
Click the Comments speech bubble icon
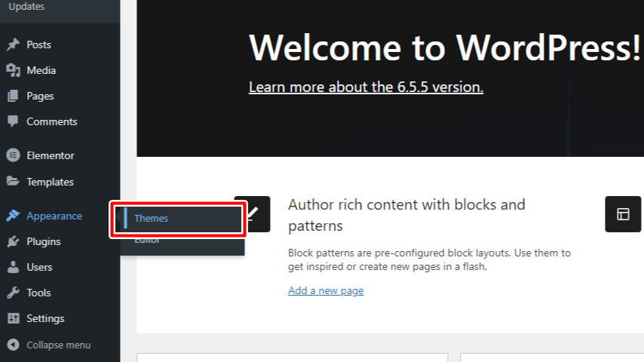[13, 121]
